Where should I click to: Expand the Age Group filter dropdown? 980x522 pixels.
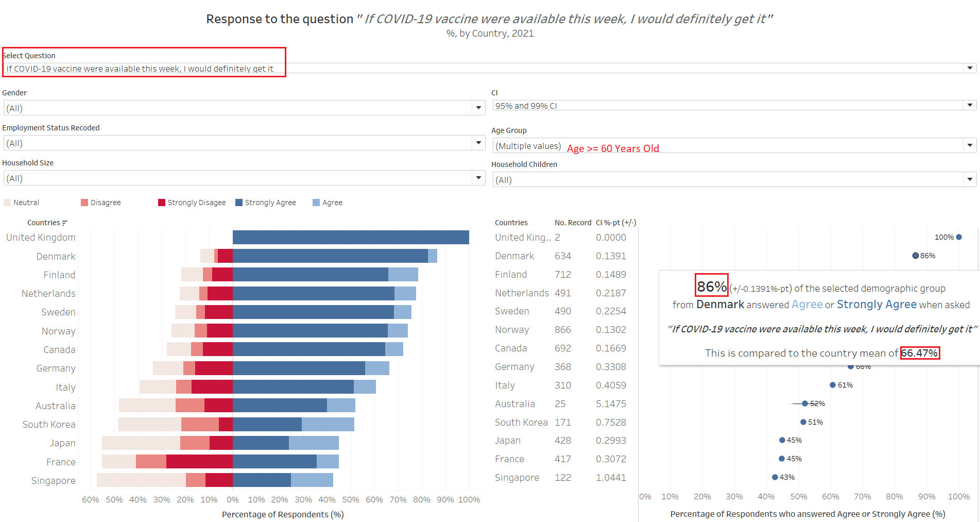coord(970,145)
